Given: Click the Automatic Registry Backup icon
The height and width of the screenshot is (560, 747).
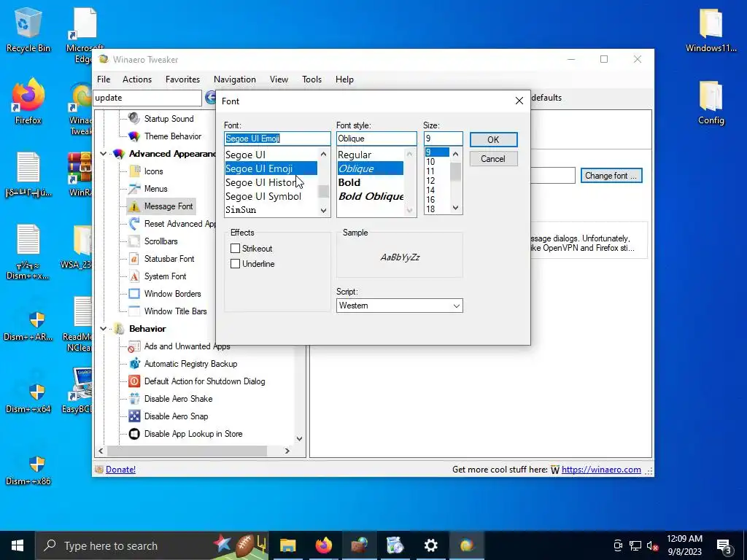Looking at the screenshot, I should pyautogui.click(x=134, y=364).
